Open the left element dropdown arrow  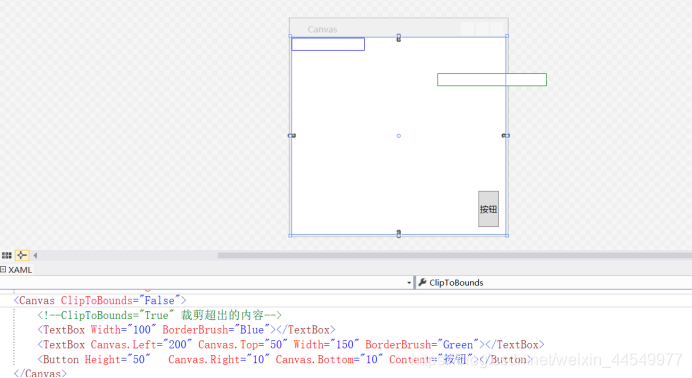[409, 283]
